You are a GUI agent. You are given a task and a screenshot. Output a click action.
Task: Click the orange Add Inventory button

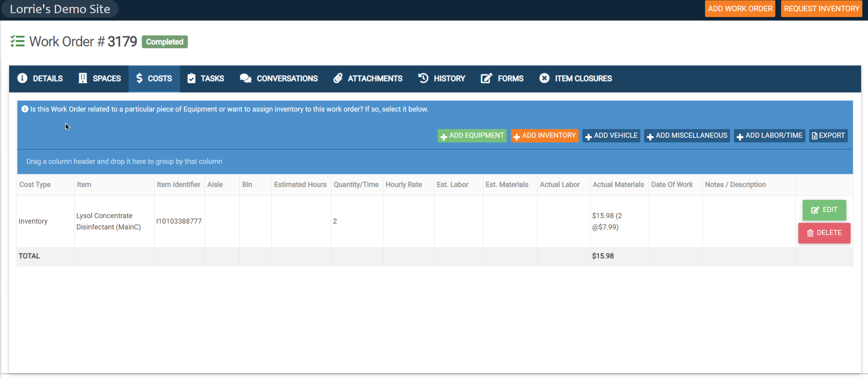(544, 136)
